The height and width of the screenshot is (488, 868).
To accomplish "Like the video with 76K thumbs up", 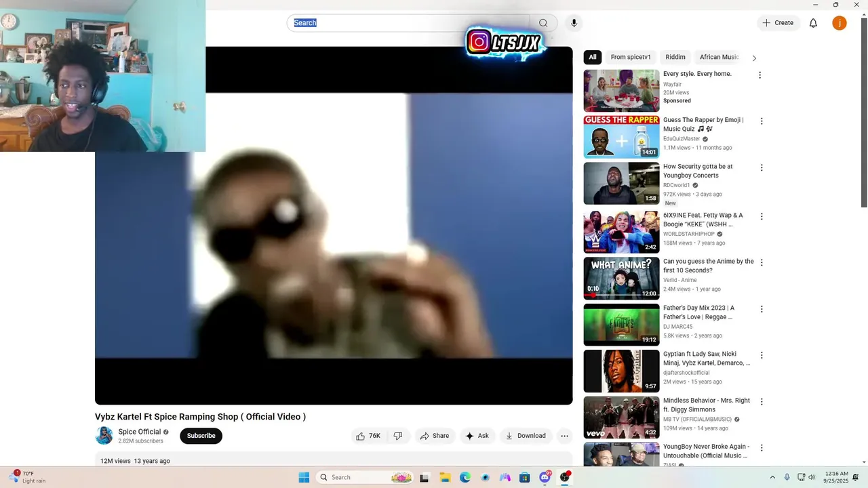I will (368, 436).
